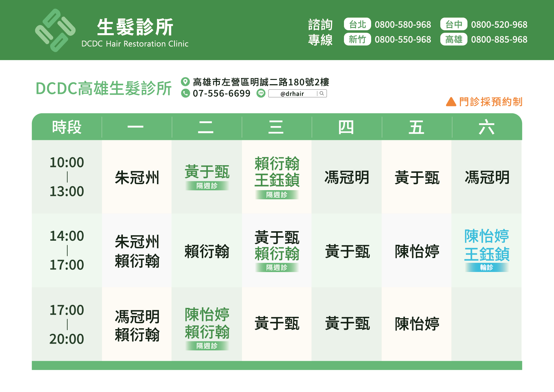Click the 10:00–13:00 time slot cell
This screenshot has height=392, width=554.
coord(67,177)
